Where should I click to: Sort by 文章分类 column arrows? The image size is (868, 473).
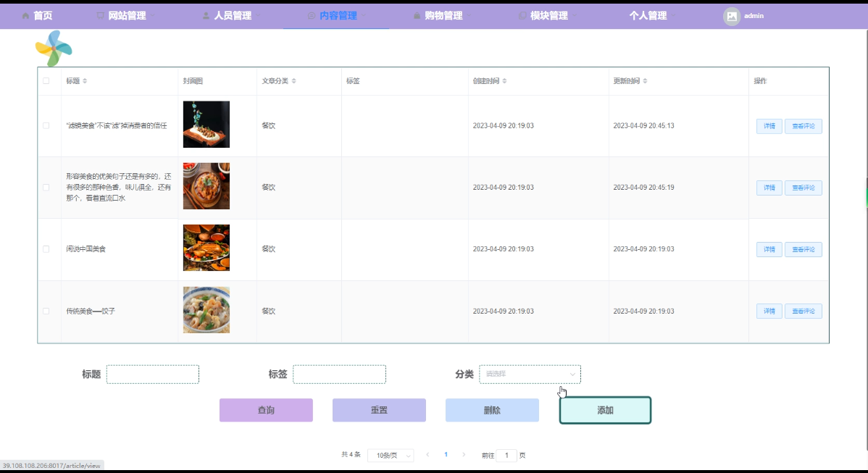click(x=294, y=81)
